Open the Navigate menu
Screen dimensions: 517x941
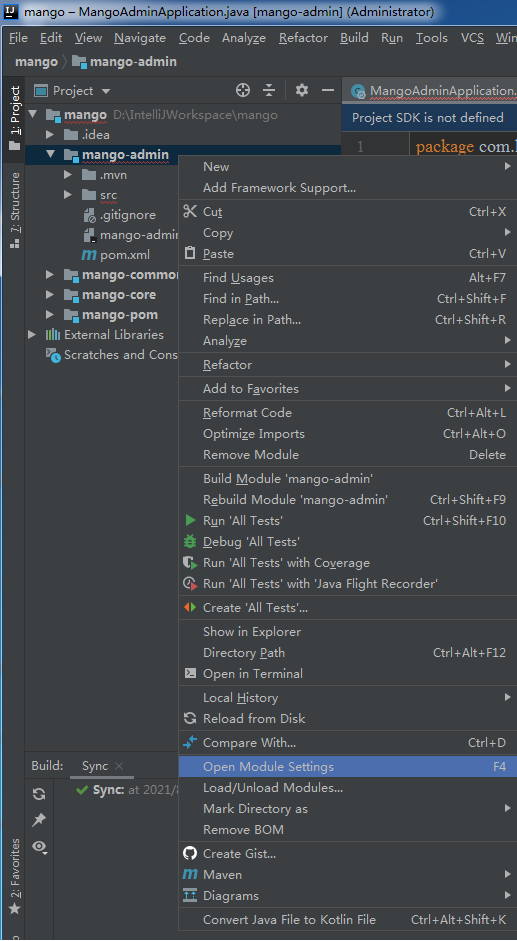140,38
